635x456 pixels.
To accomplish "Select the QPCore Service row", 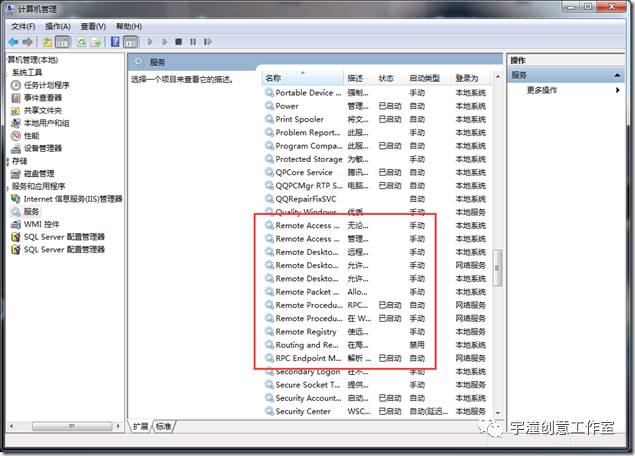I will pos(377,173).
